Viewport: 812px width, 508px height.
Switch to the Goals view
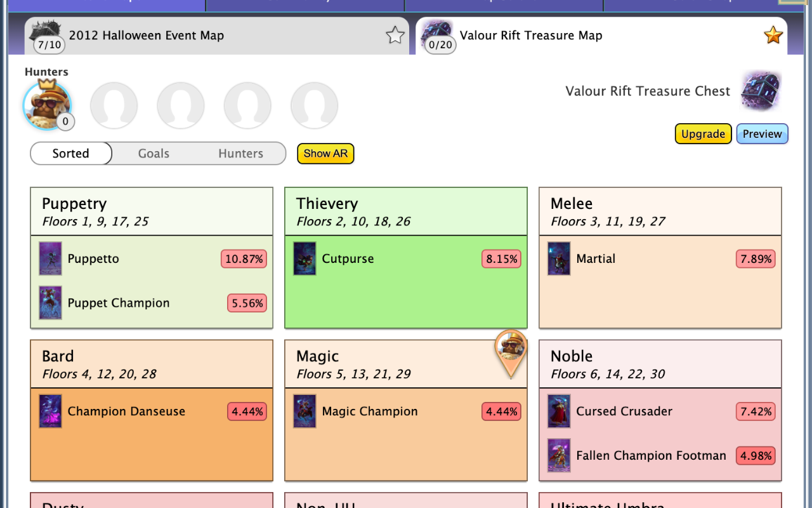coord(154,154)
